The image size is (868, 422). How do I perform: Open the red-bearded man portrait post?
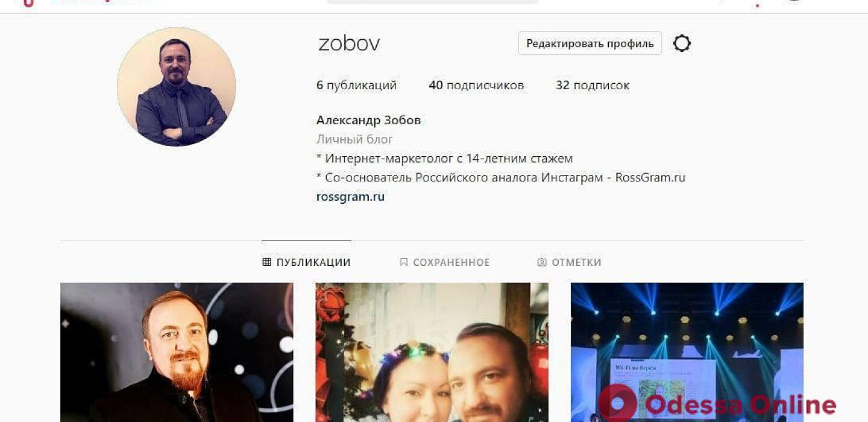[x=177, y=352]
